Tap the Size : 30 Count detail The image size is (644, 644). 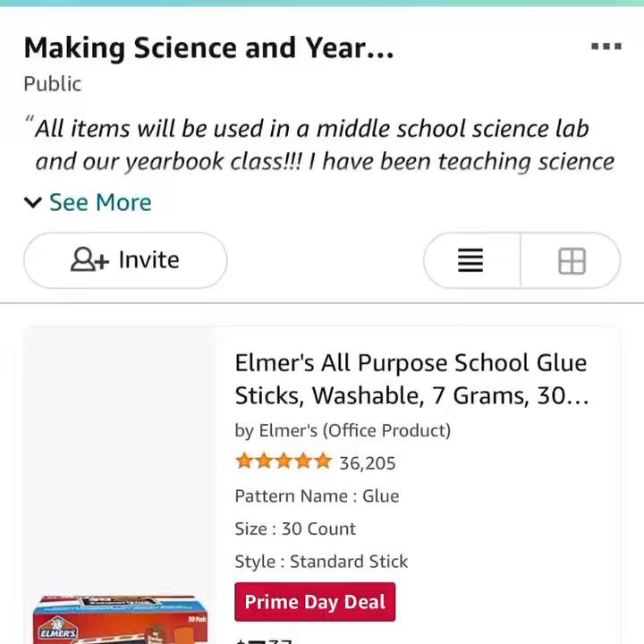click(295, 529)
